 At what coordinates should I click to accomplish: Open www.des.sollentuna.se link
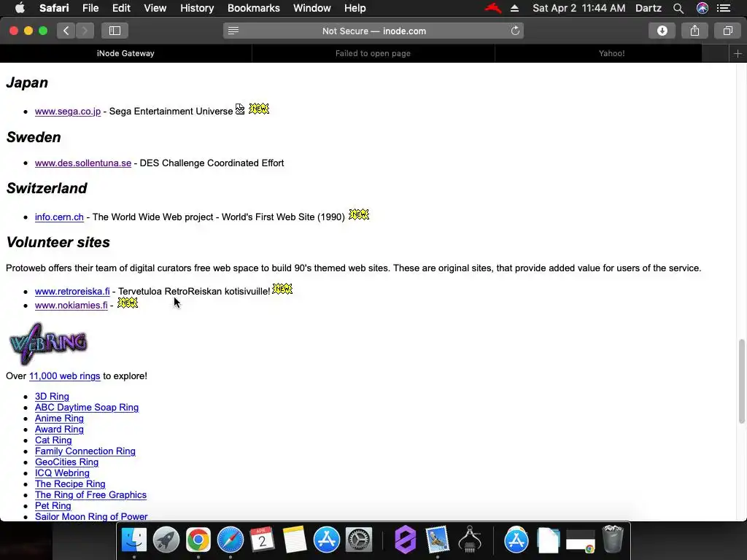(83, 163)
